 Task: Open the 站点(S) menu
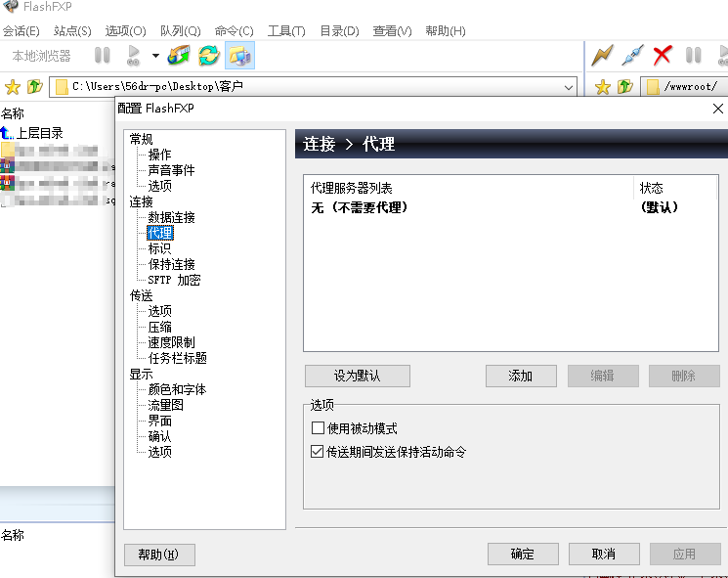72,31
